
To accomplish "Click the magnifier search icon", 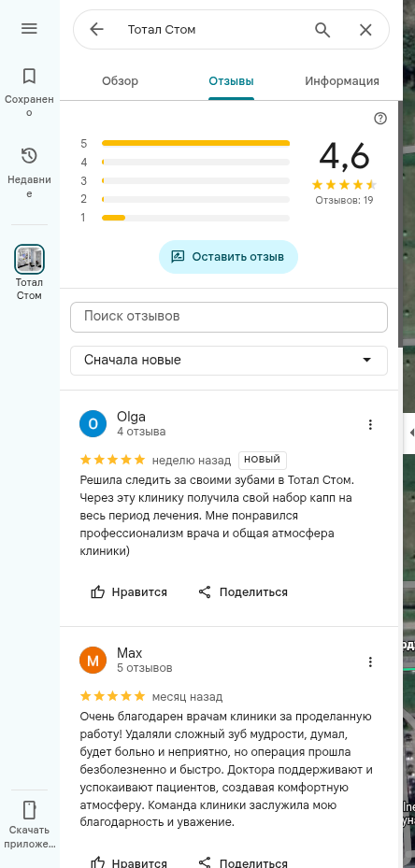I will pos(322,29).
